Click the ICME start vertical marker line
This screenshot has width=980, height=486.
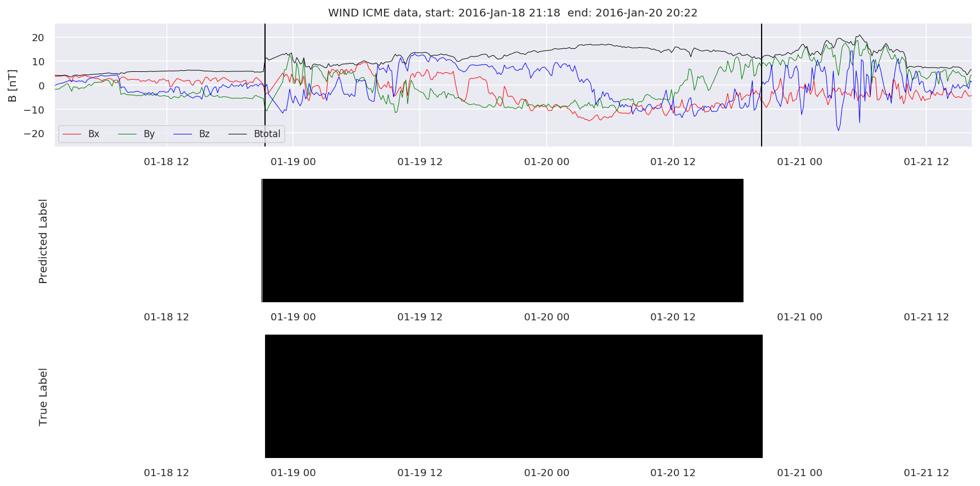[x=265, y=85]
